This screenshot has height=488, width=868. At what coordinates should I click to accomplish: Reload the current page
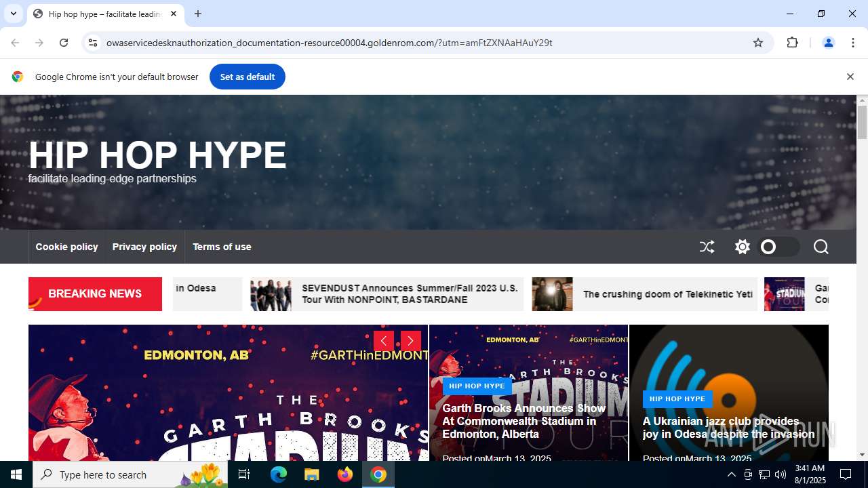point(64,43)
